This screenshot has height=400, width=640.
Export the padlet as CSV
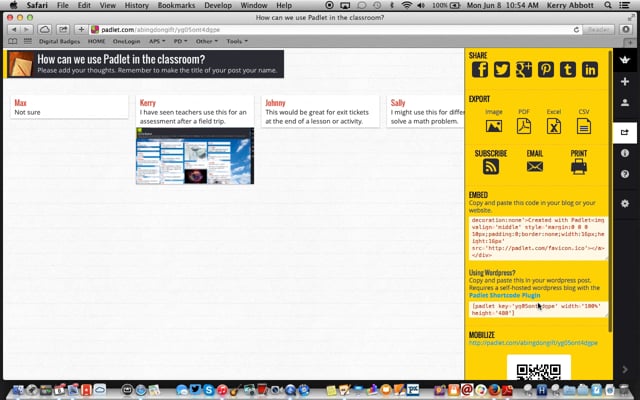click(x=584, y=126)
